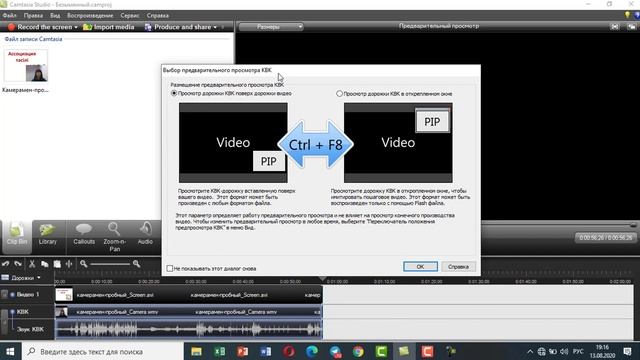This screenshot has height=360, width=640.
Task: Click the playhead marker on timeline ruler
Action: point(322,278)
